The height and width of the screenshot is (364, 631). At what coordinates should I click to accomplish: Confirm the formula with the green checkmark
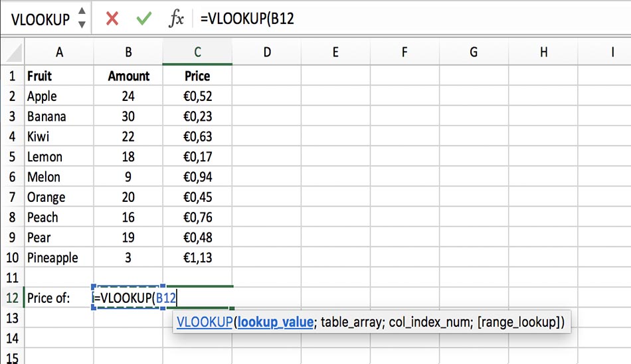tap(143, 19)
